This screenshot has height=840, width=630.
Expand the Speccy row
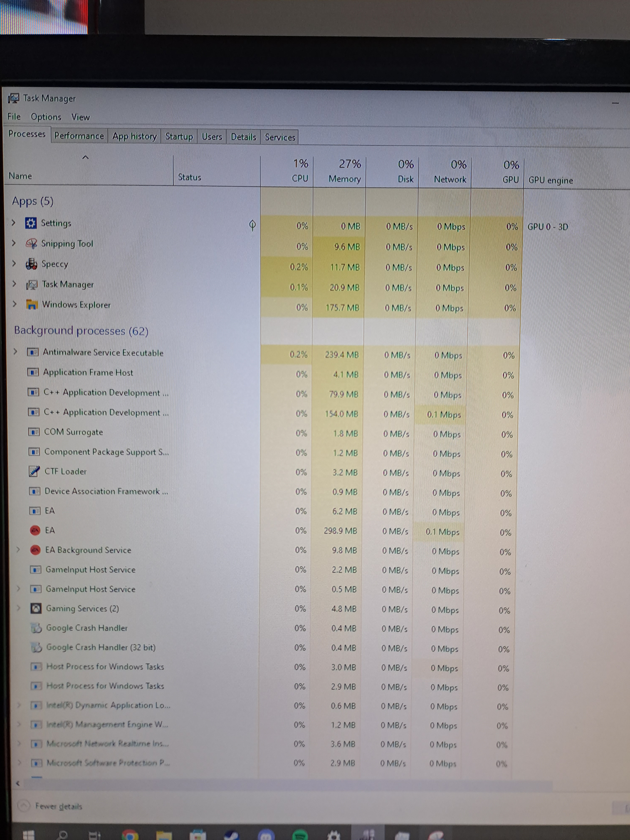(14, 264)
